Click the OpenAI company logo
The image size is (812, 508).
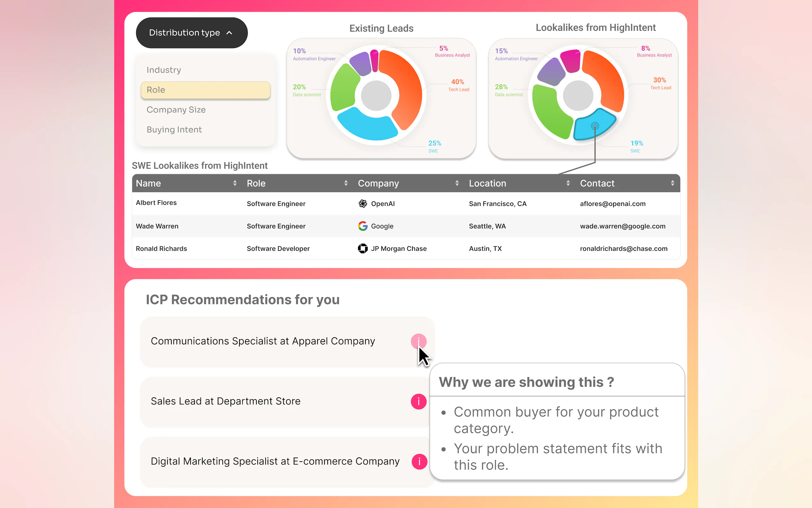click(x=363, y=203)
